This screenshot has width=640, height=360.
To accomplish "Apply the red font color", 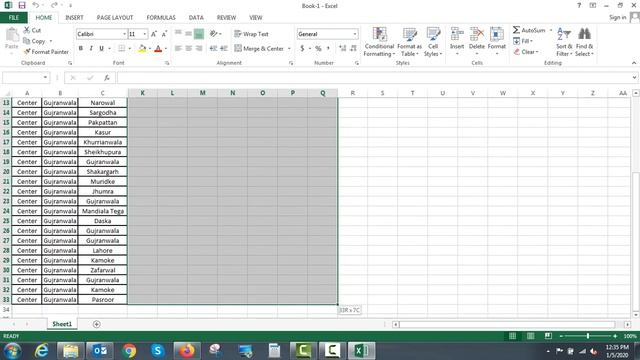I will (x=158, y=49).
